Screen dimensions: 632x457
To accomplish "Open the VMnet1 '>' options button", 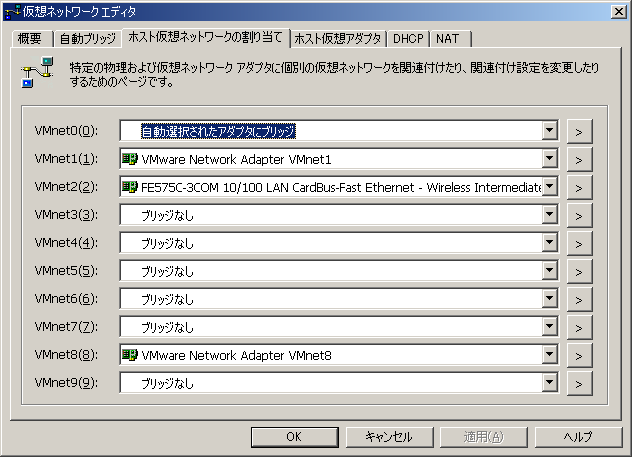I will pos(580,160).
